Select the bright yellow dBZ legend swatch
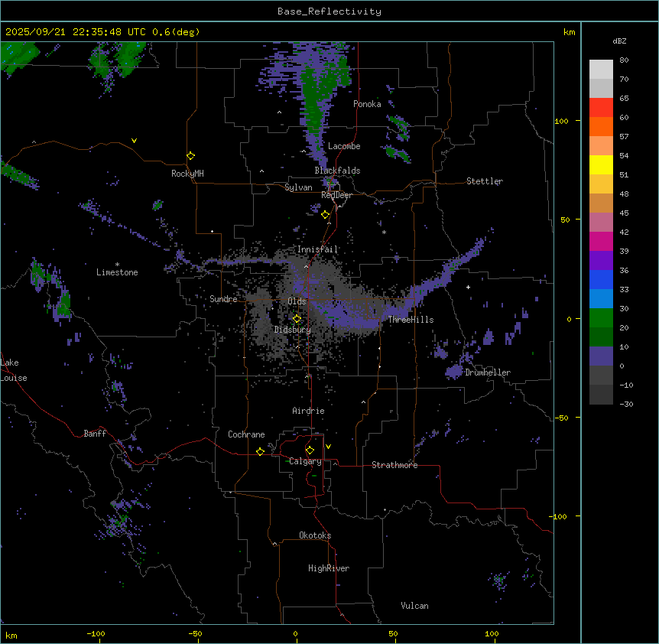Image resolution: width=659 pixels, height=644 pixels. [601, 164]
